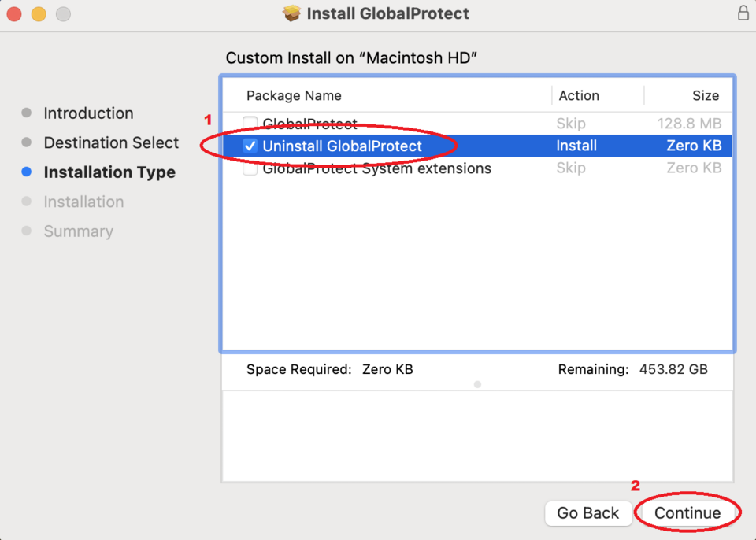Uncheck the Uninstall GlobalProtect checkbox
The height and width of the screenshot is (540, 756).
(x=250, y=146)
